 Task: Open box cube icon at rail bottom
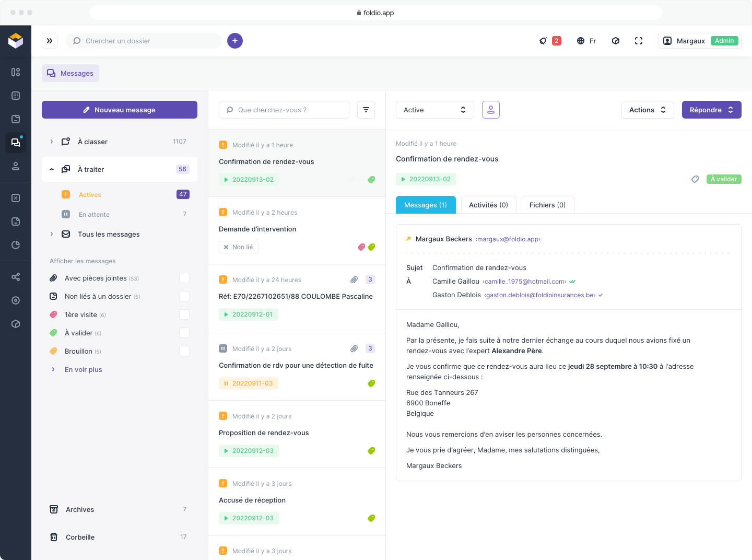[16, 324]
